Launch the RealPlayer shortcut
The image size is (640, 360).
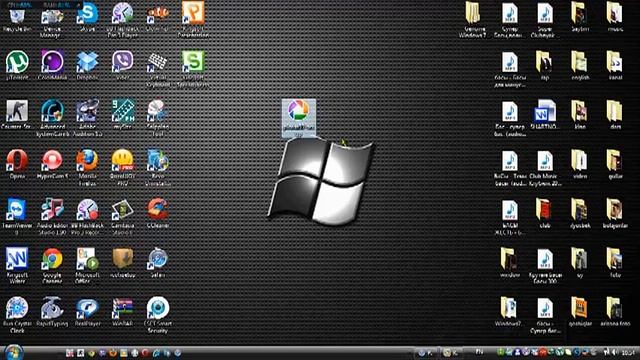87,312
